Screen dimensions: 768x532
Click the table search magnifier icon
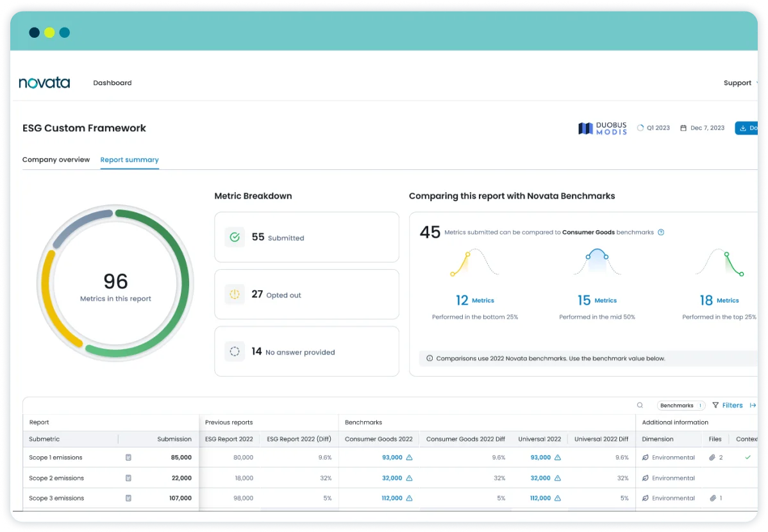[x=640, y=405]
